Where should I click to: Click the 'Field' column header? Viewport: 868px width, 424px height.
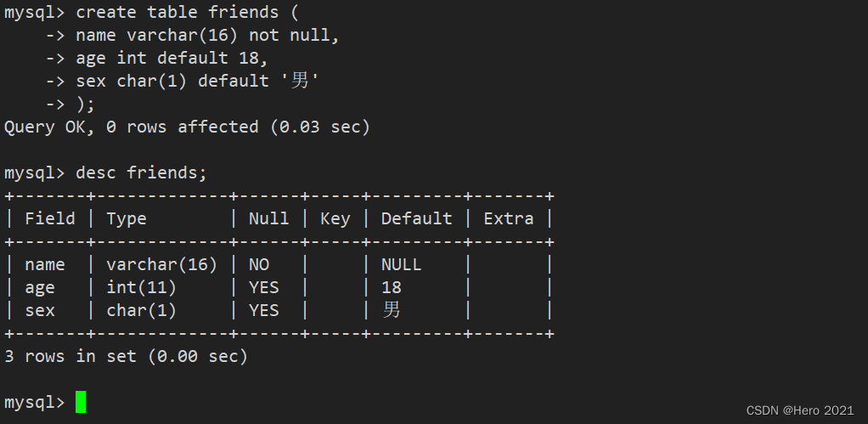click(x=50, y=218)
